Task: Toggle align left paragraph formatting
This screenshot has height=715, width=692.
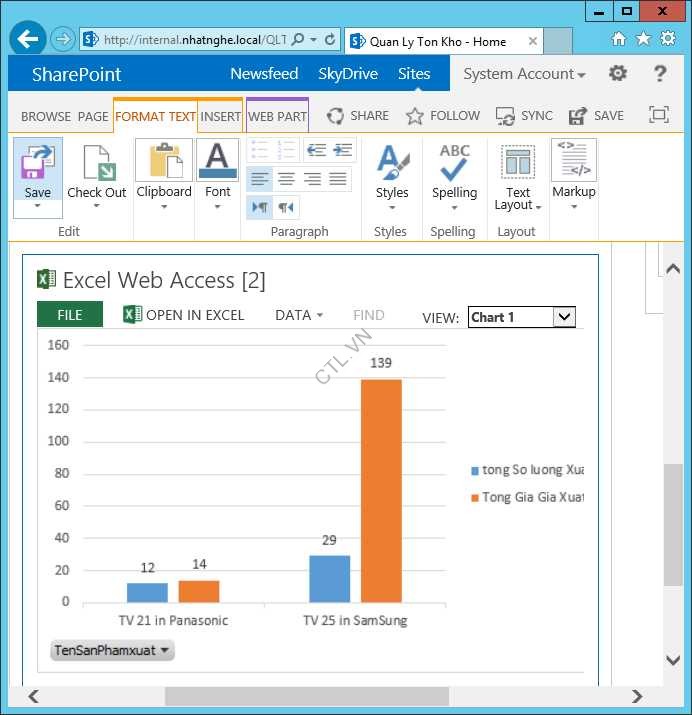Action: tap(260, 179)
